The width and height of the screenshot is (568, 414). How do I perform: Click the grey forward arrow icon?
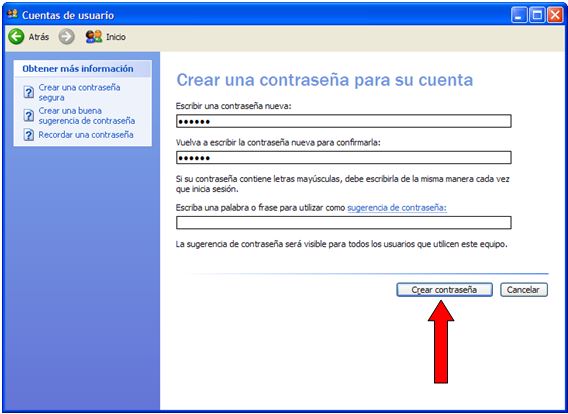point(67,37)
